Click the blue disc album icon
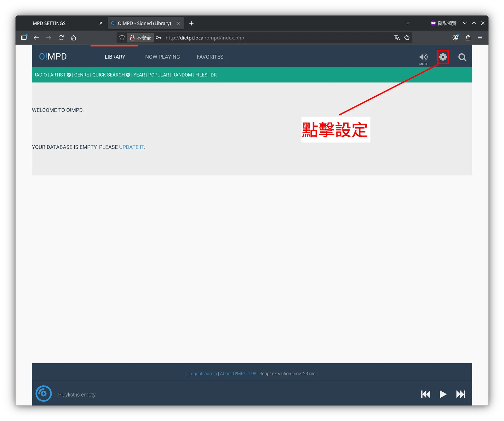This screenshot has width=504, height=421. point(43,394)
